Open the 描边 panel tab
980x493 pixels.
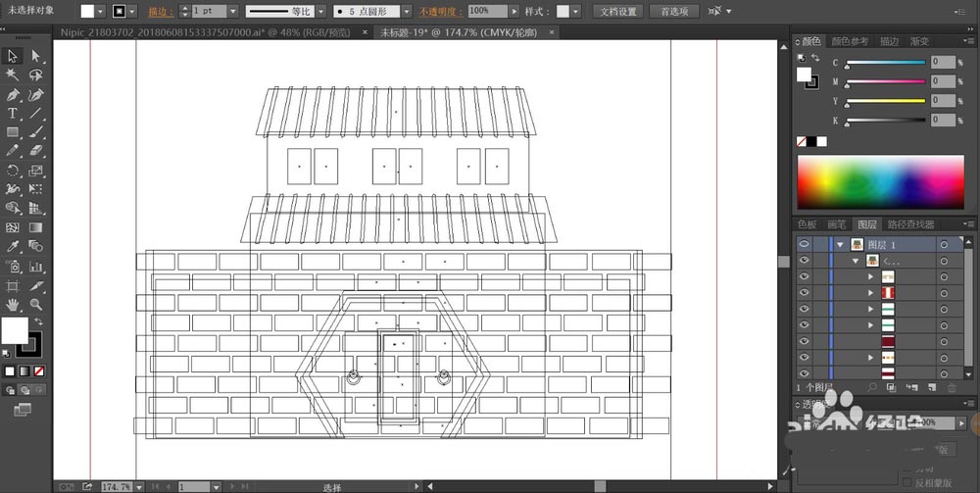coord(890,41)
